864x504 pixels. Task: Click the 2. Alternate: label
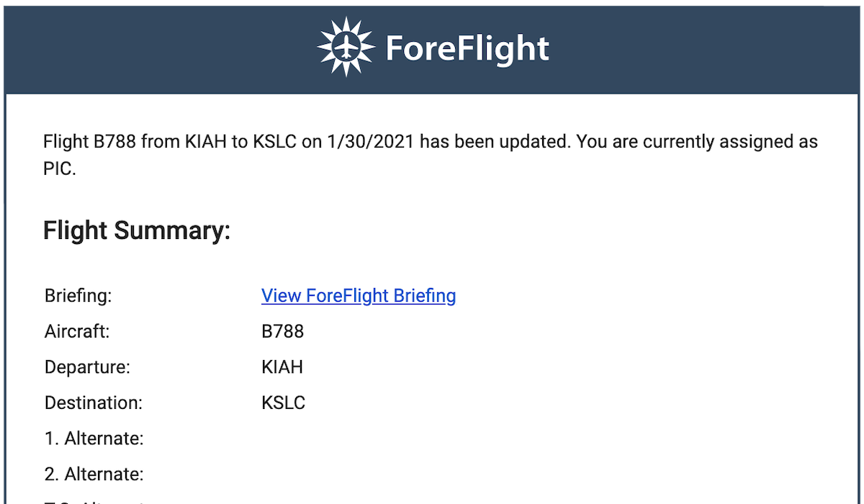coord(94,474)
